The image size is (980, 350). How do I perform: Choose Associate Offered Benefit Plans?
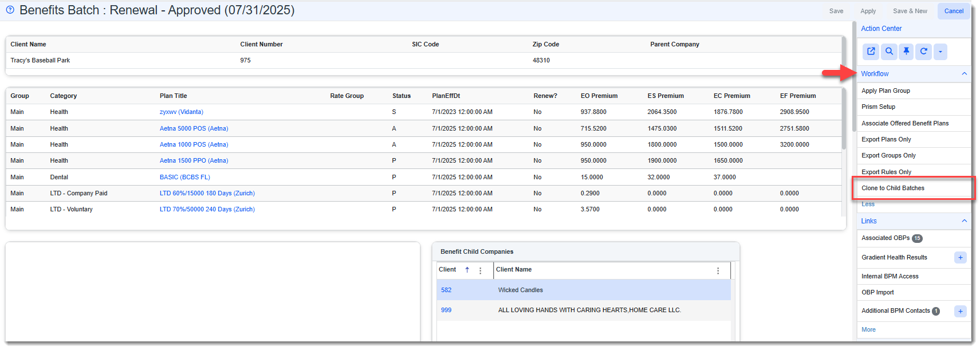pos(905,124)
